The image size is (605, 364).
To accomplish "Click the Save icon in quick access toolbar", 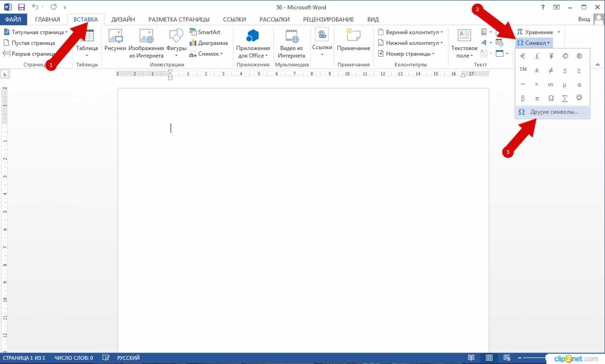I will coord(21,7).
